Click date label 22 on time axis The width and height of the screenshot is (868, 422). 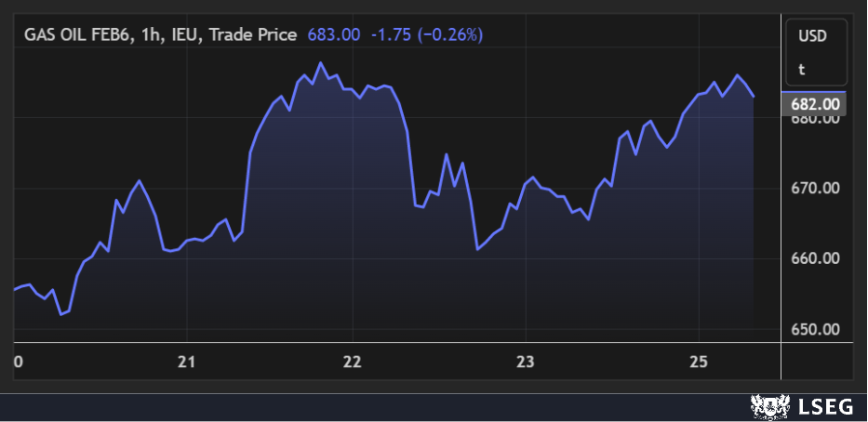point(353,361)
